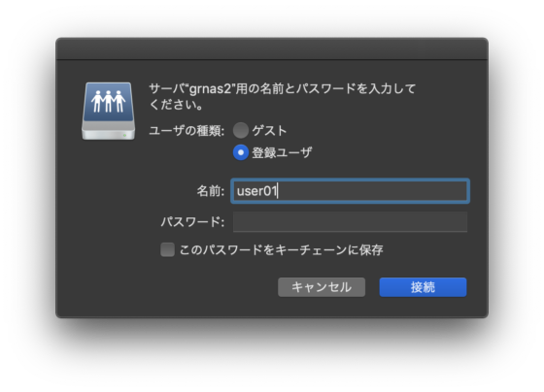Click the キャンセル button
The image size is (544, 392).
pos(322,287)
